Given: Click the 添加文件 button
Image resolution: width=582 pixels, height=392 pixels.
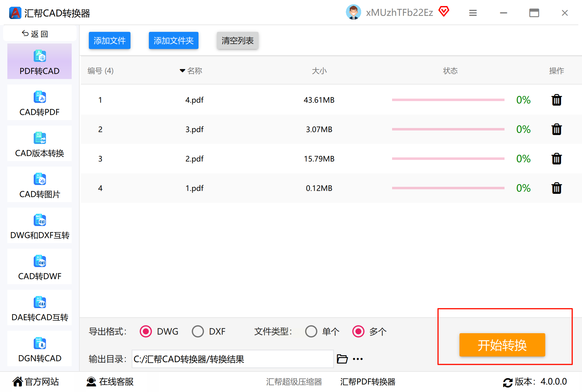Looking at the screenshot, I should tap(110, 40).
